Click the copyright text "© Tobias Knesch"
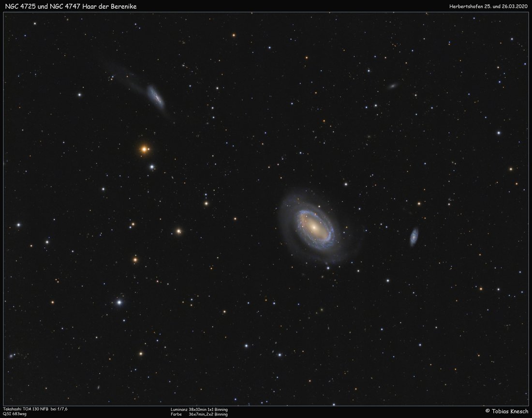The height and width of the screenshot is (418, 532). pos(506,411)
